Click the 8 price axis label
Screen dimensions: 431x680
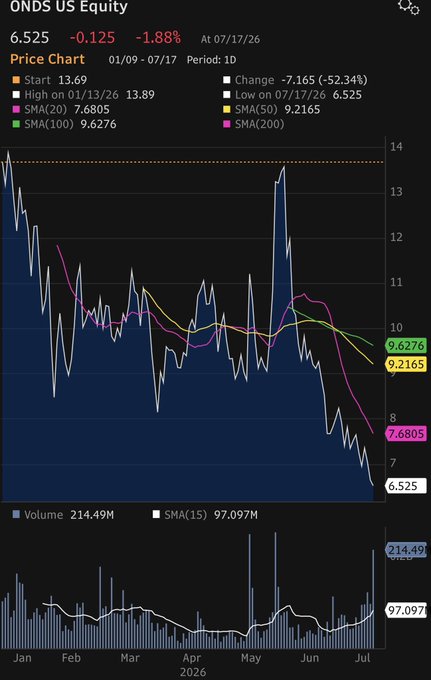coord(393,418)
